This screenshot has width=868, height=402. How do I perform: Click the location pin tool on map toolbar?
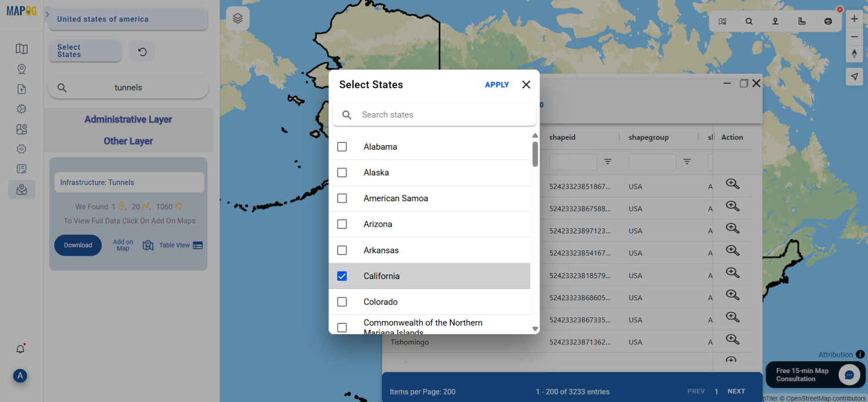775,21
